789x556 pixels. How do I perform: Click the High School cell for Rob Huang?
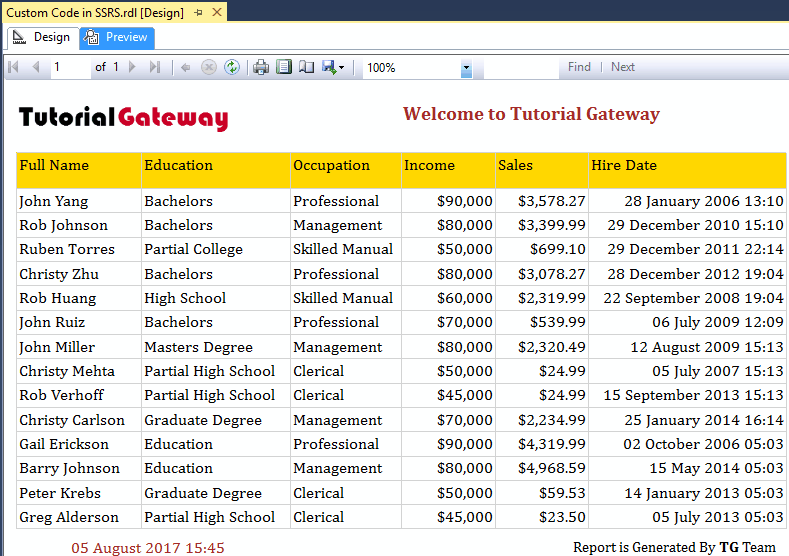tap(216, 298)
